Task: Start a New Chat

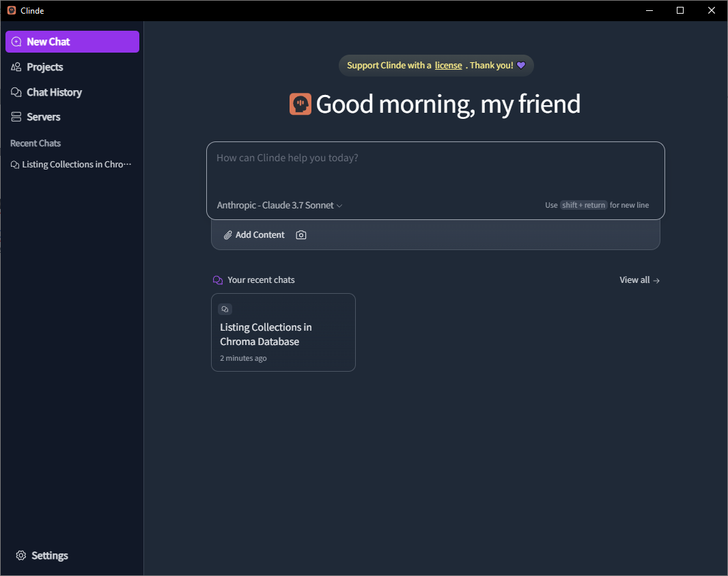Action: coord(72,42)
